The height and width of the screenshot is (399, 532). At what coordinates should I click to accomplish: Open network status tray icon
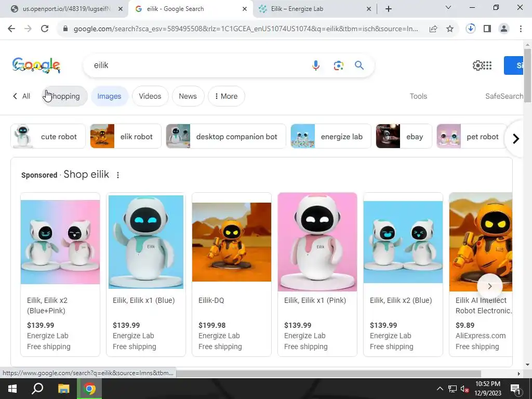452,389
